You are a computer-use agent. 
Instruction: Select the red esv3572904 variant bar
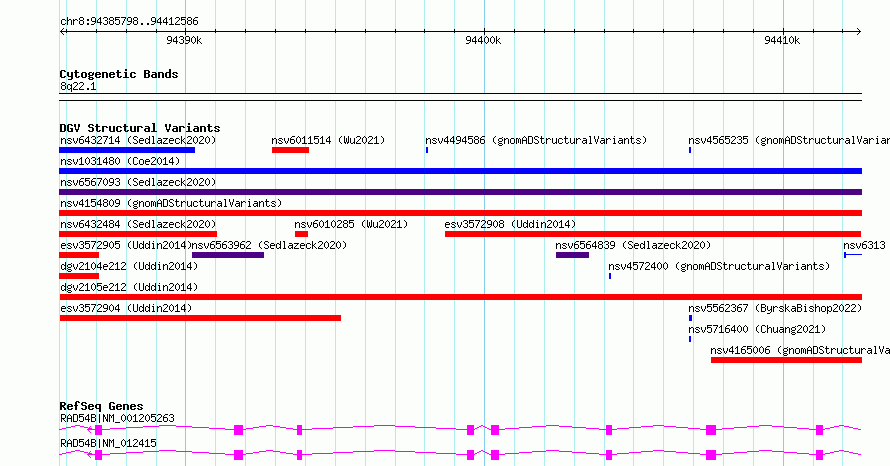pos(200,318)
